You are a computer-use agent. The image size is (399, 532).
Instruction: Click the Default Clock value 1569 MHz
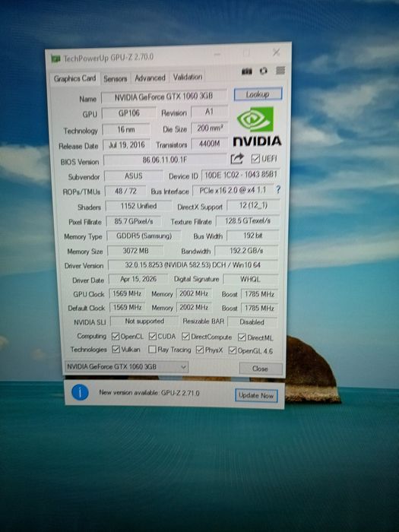128,307
